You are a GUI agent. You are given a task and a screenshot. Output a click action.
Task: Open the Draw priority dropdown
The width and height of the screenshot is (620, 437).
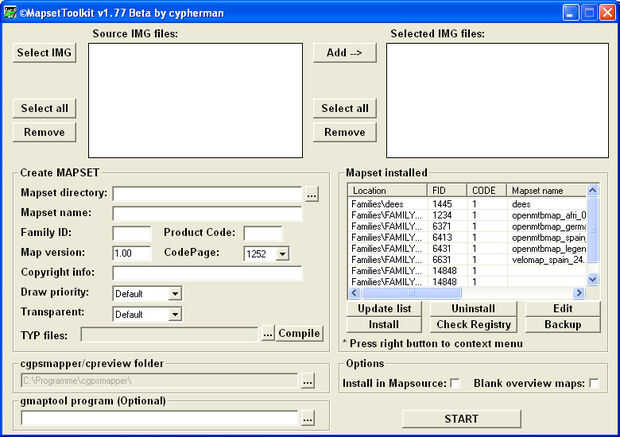point(175,294)
